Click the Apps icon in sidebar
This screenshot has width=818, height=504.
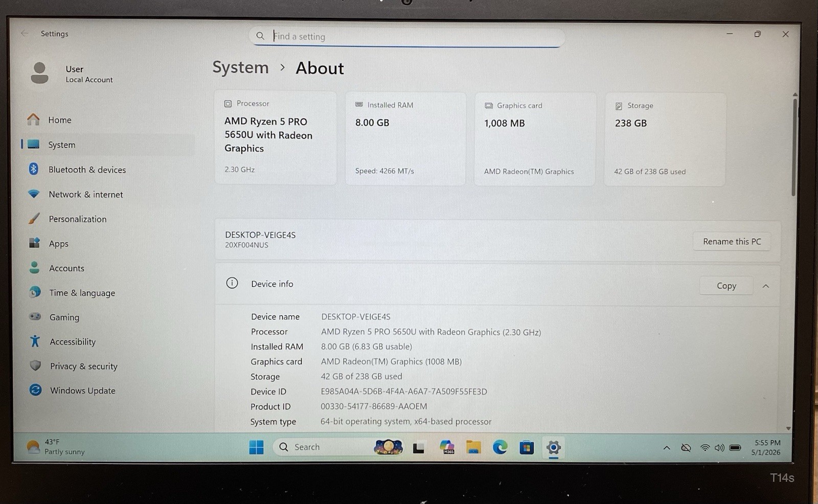[x=34, y=243]
